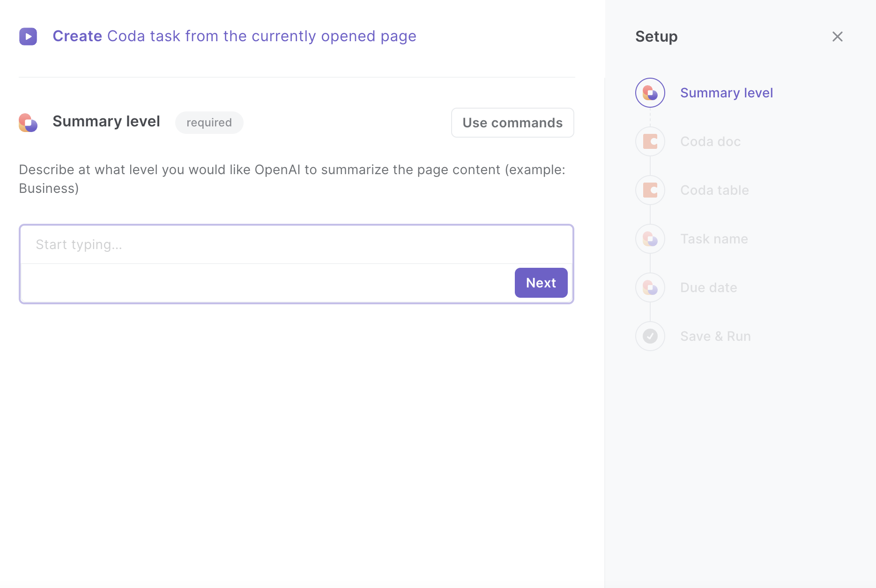Select the Due date step label
Viewport: 876px width, 588px height.
(x=708, y=287)
